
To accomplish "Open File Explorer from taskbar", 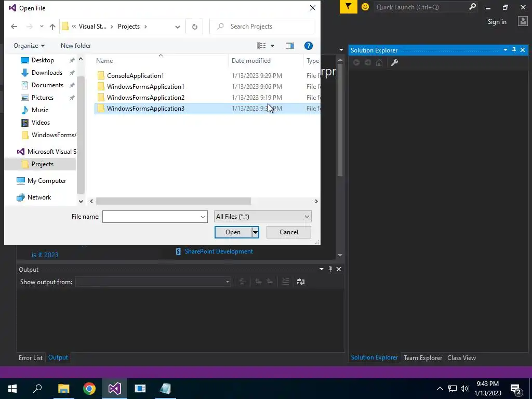I will (x=64, y=389).
